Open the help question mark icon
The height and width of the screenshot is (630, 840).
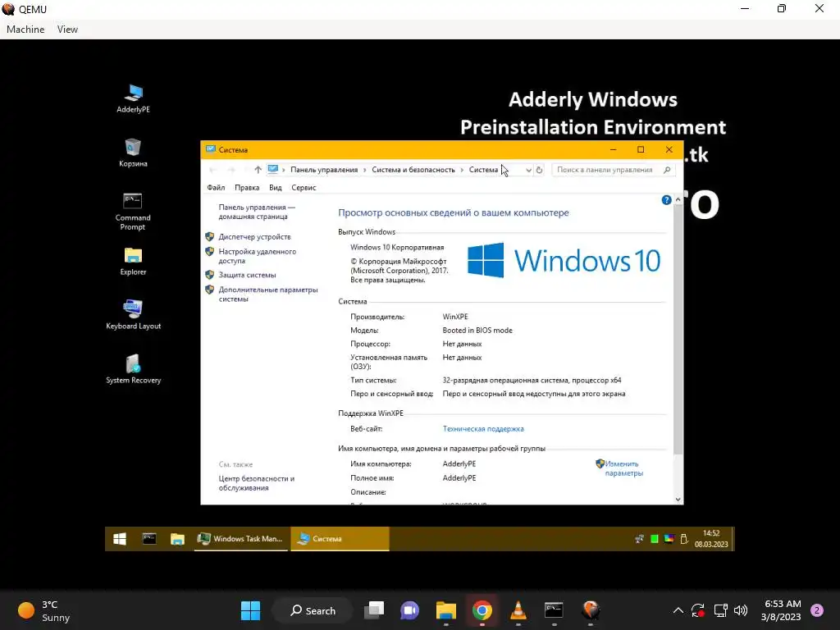(x=666, y=200)
